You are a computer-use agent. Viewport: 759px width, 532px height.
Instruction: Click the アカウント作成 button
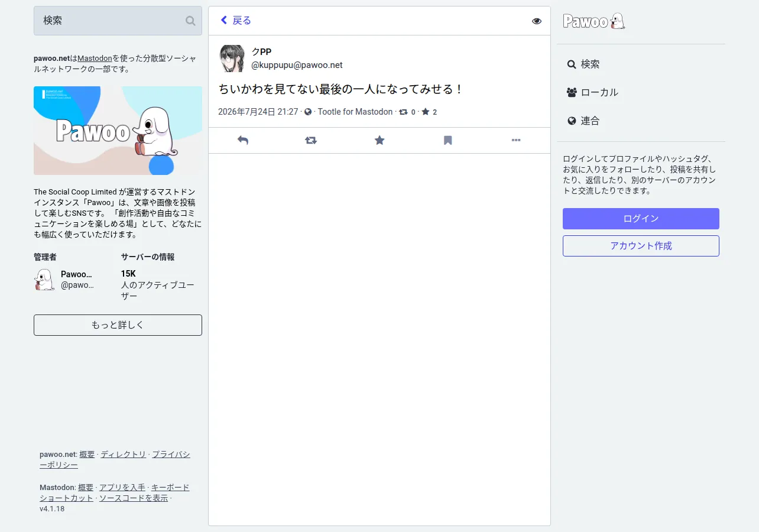pyautogui.click(x=641, y=246)
